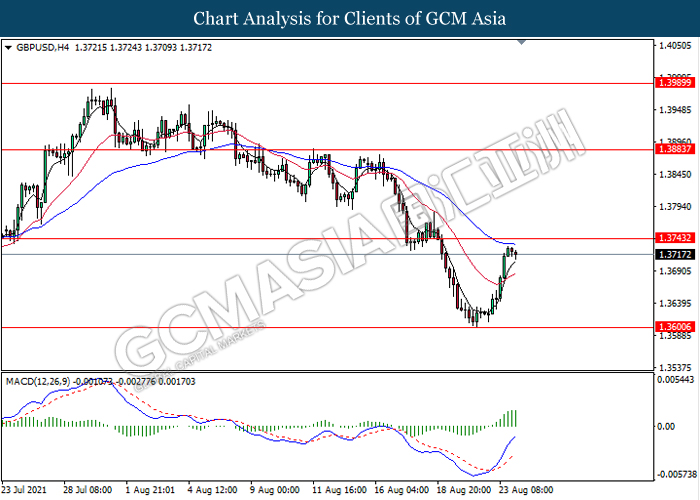Click the chart title mentioning GCM Asia

pyautogui.click(x=350, y=18)
